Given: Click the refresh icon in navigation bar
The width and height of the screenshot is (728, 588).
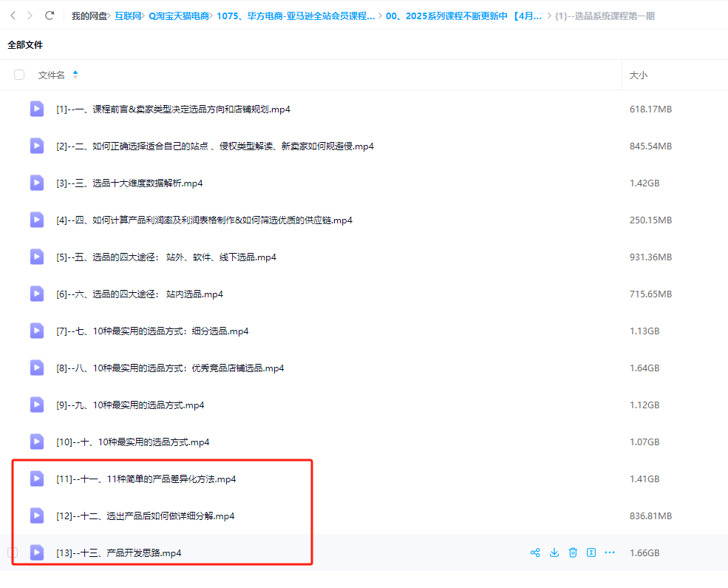Looking at the screenshot, I should point(50,16).
